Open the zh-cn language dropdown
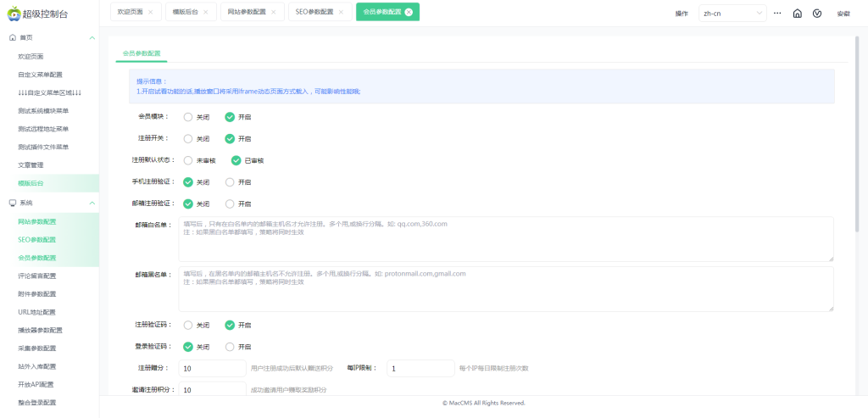Image resolution: width=868 pixels, height=418 pixels. (732, 14)
